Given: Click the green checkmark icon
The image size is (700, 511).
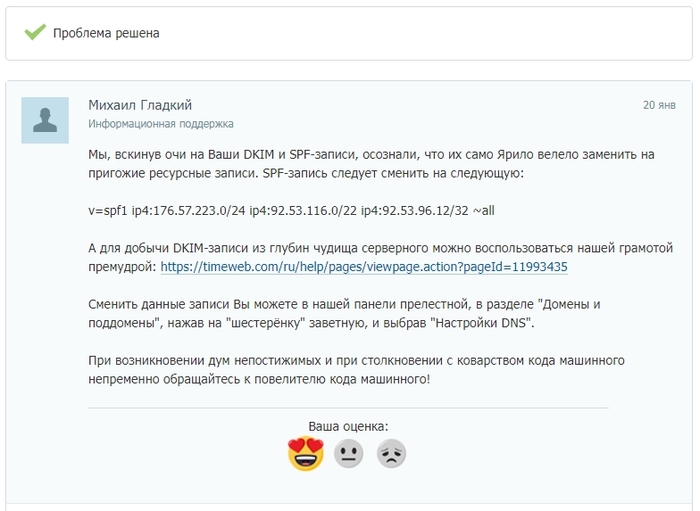Looking at the screenshot, I should coord(35,33).
